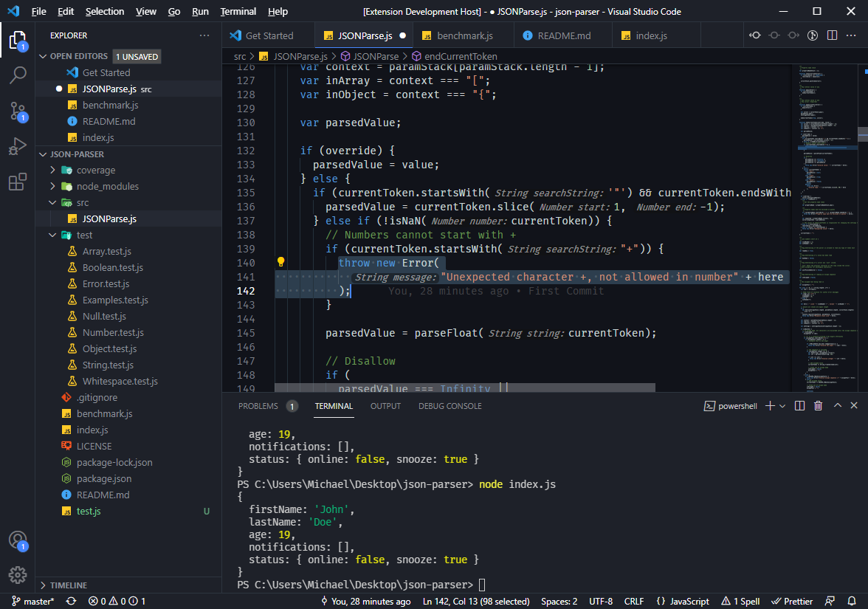The height and width of the screenshot is (609, 868).
Task: Select the powershell terminal label
Action: pos(731,406)
